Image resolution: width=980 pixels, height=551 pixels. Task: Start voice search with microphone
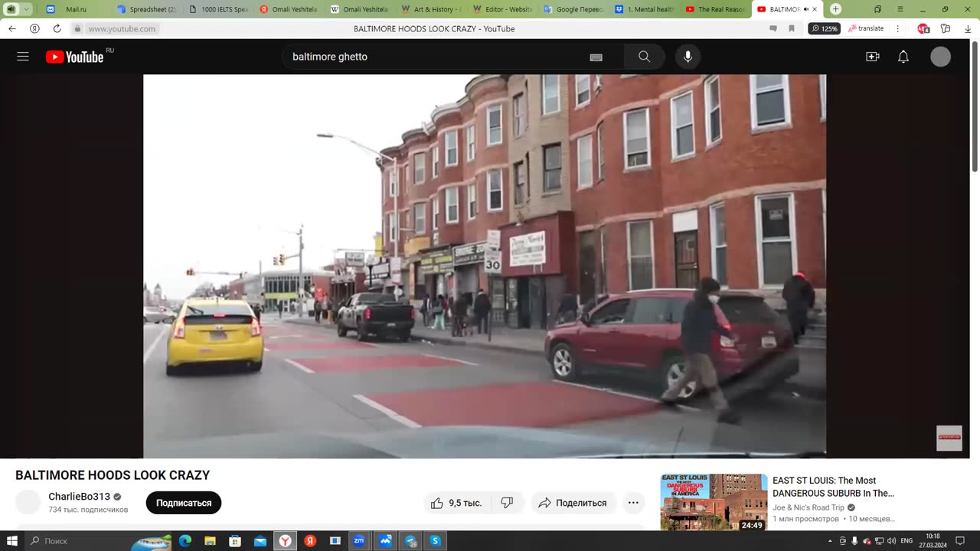pos(688,57)
